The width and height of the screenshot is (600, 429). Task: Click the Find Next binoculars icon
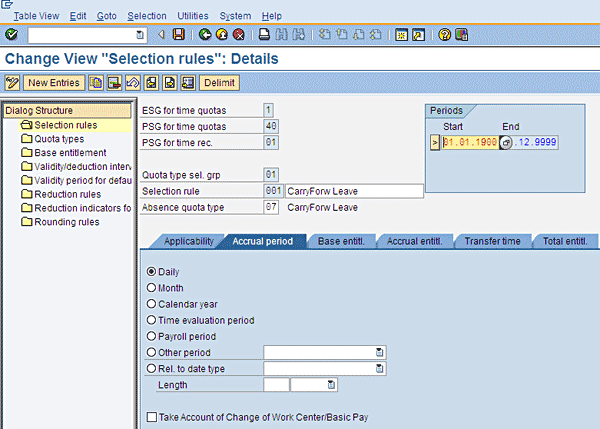tap(298, 35)
